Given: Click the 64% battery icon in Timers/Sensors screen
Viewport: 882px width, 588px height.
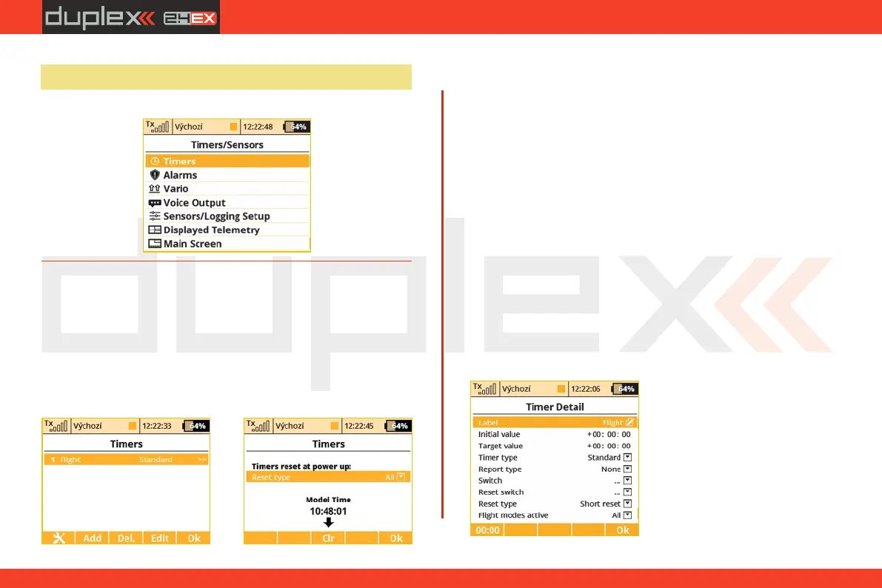Looking at the screenshot, I should pos(296,127).
